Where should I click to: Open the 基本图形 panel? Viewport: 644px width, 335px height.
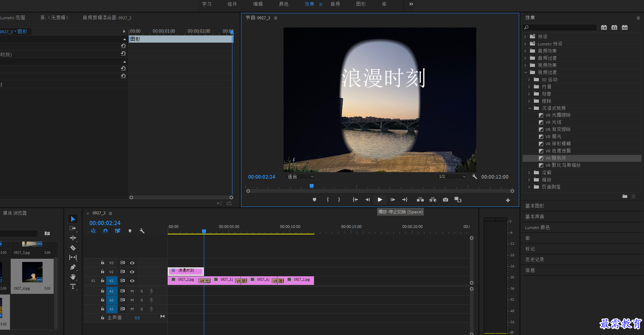[535, 206]
